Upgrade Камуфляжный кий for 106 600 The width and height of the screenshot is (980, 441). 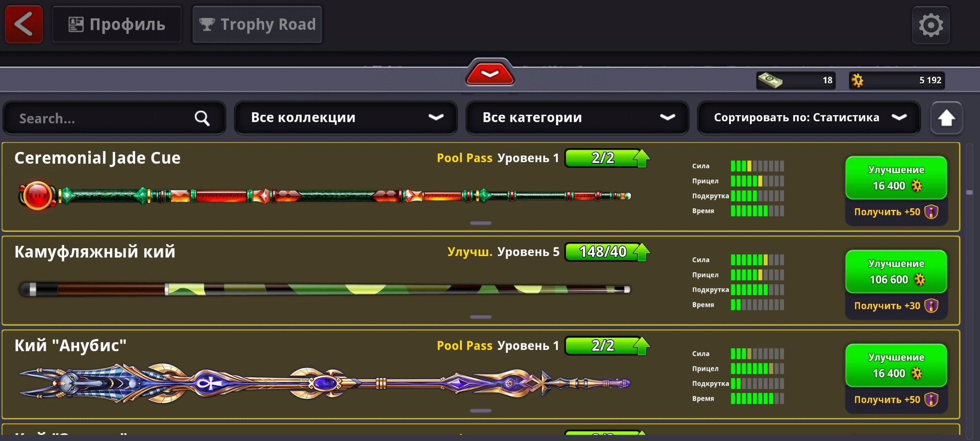point(896,272)
